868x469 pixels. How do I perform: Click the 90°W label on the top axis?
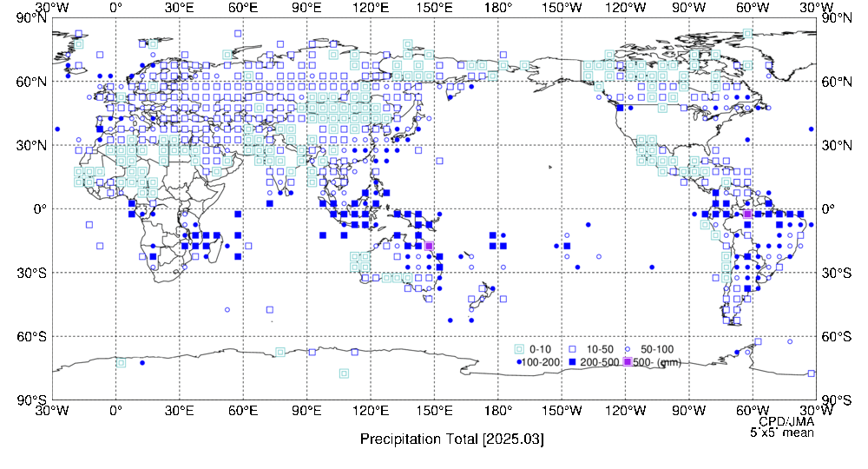[x=688, y=7]
